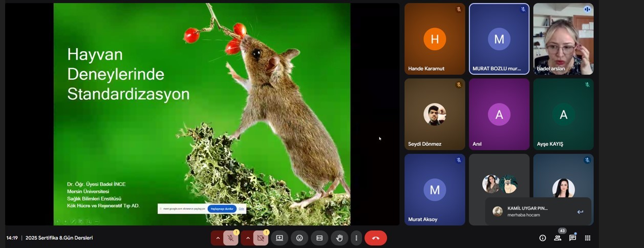Open the emoji reactions button
Viewport: 644px width, 248px height.
299,238
